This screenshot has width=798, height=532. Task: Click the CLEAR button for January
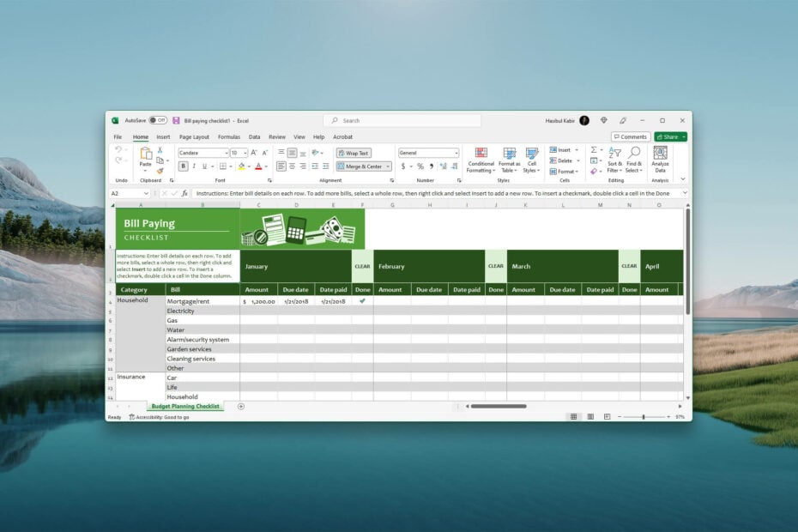coord(362,266)
